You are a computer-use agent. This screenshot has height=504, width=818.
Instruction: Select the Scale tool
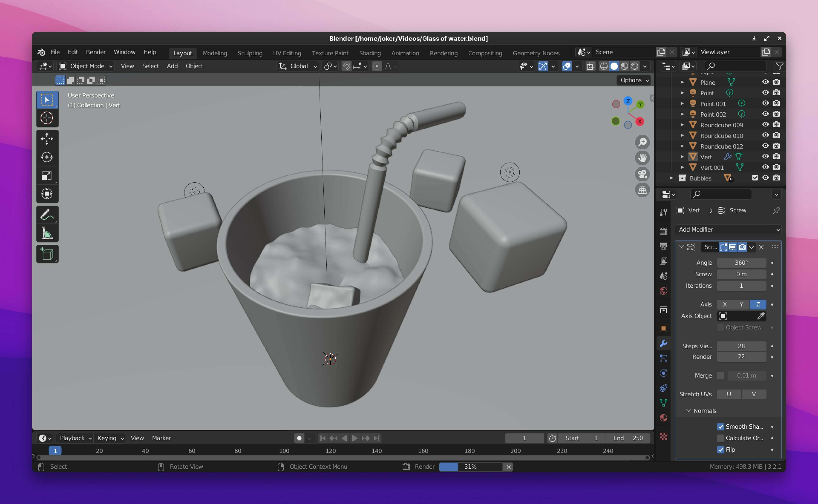tap(47, 175)
